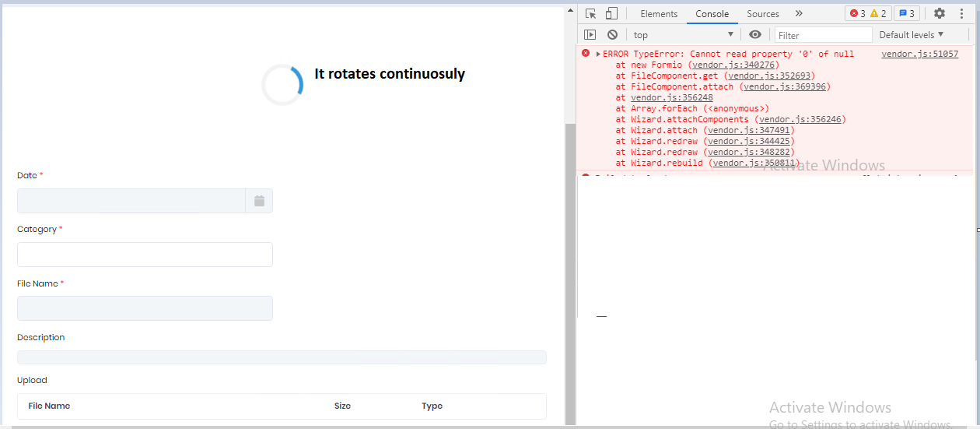Open the vendor.js:348282 link
The height and width of the screenshot is (429, 980).
(748, 153)
